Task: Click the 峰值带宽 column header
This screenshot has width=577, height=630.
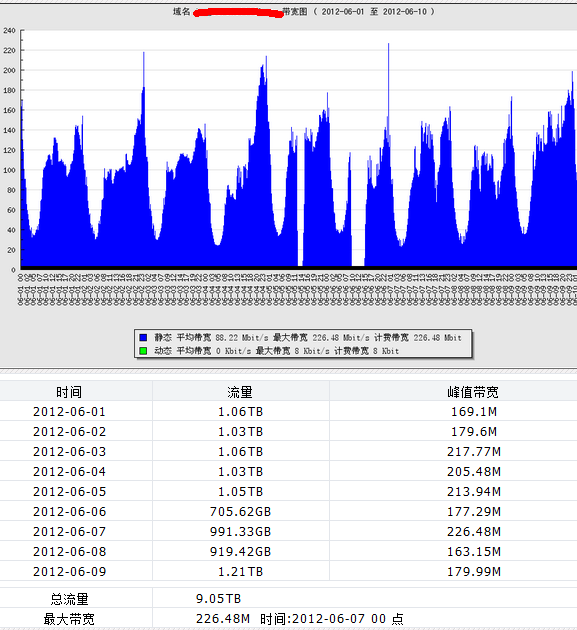Action: pyautogui.click(x=473, y=392)
